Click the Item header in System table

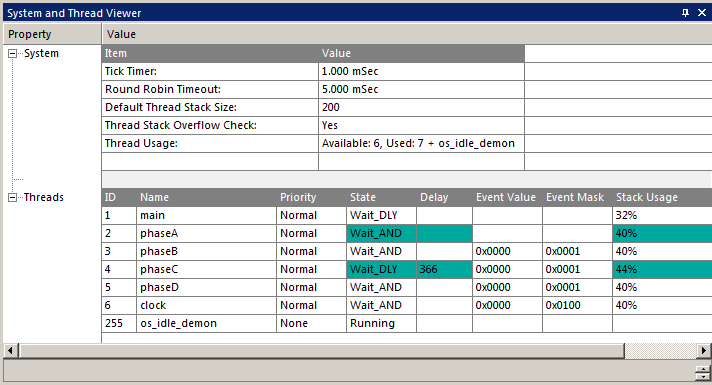coord(210,53)
